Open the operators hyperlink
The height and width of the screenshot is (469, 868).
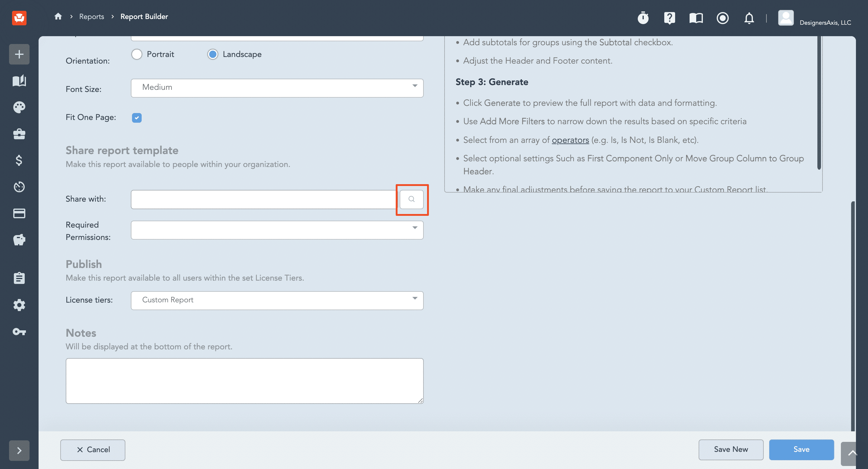point(570,140)
